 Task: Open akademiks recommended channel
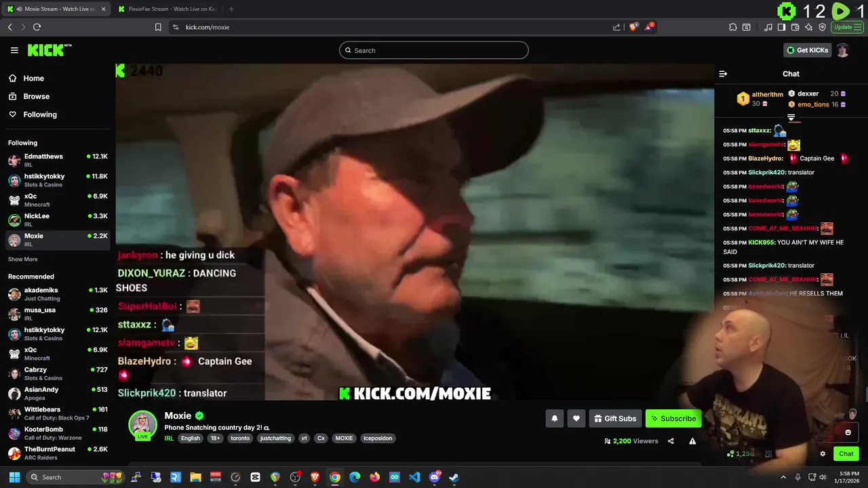(x=58, y=294)
